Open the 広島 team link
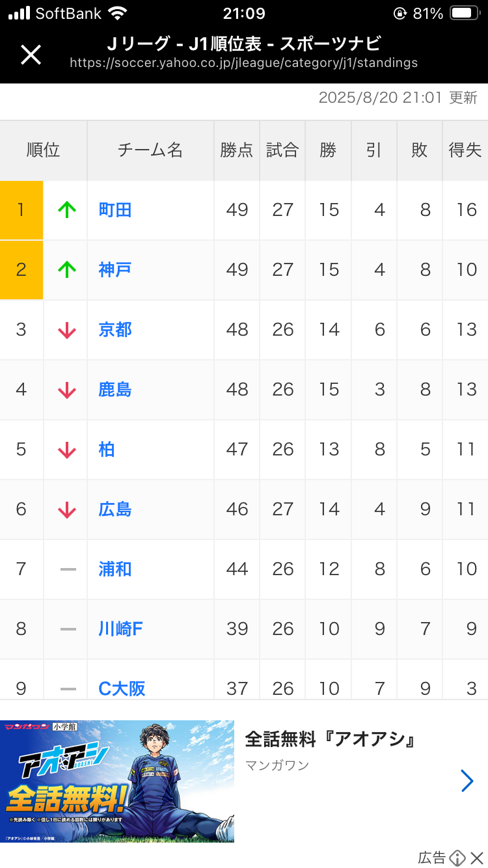The image size is (488, 868). point(115,509)
